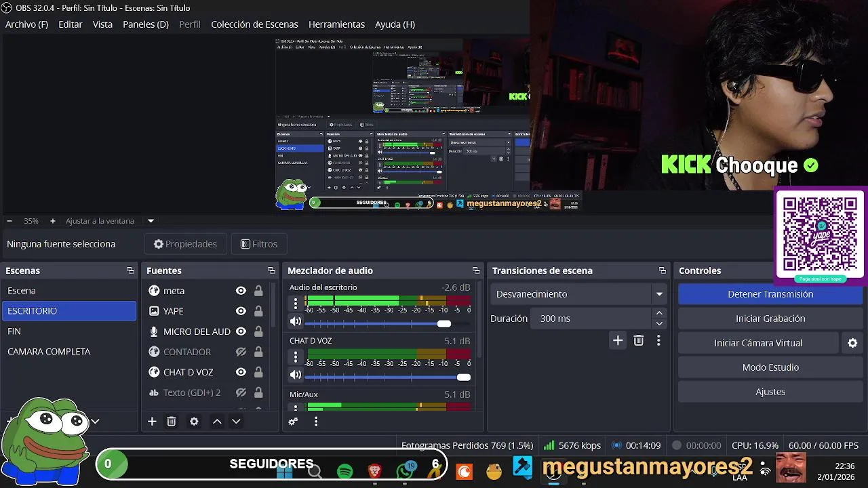The height and width of the screenshot is (488, 868).
Task: Click Iniciar Grabación button
Action: pos(770,319)
